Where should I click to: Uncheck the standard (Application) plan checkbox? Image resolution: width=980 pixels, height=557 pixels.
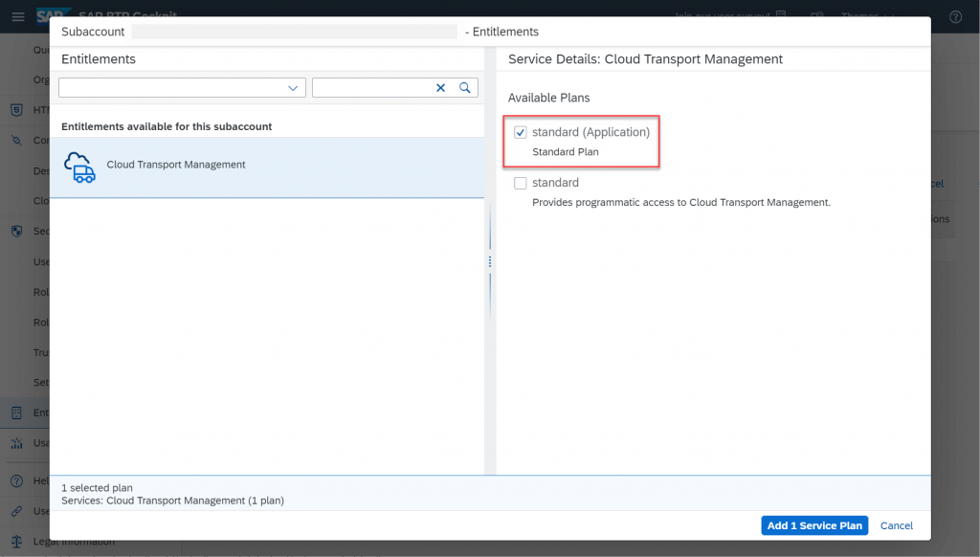click(x=520, y=132)
